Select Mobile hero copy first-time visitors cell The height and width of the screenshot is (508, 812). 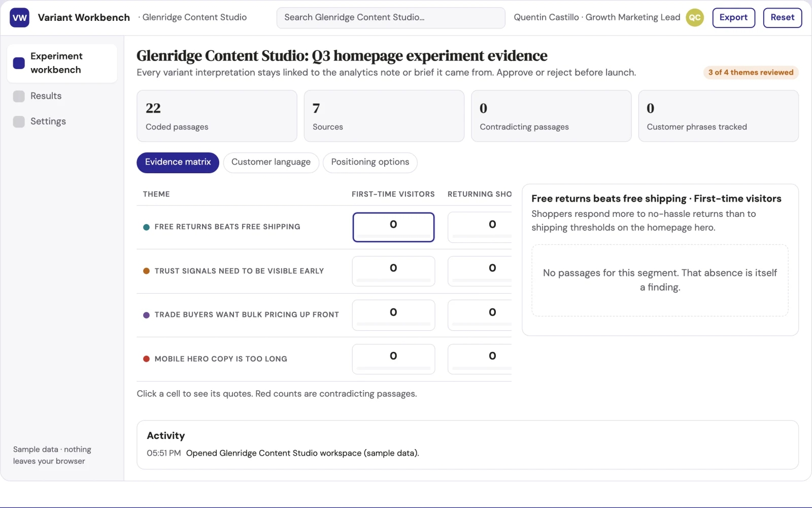pyautogui.click(x=393, y=359)
